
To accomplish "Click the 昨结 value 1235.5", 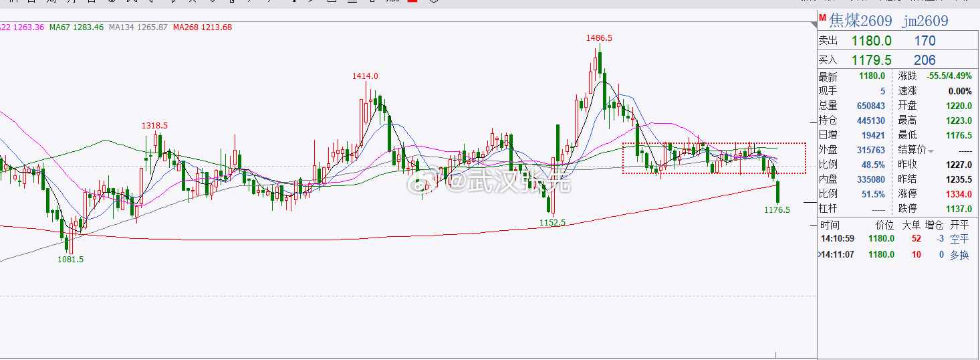I will tap(959, 179).
